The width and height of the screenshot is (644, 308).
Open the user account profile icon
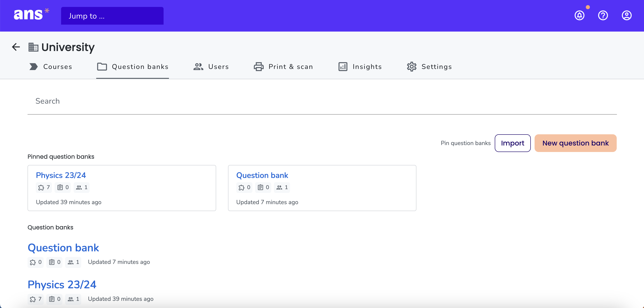click(x=627, y=15)
